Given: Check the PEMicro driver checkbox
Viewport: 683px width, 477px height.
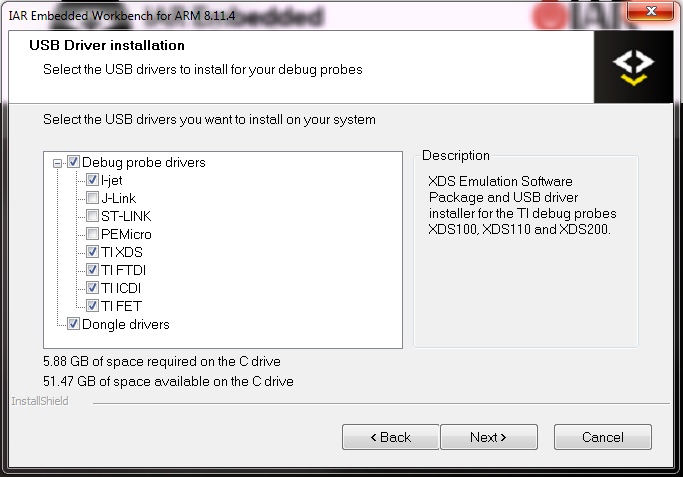Looking at the screenshot, I should tap(92, 234).
